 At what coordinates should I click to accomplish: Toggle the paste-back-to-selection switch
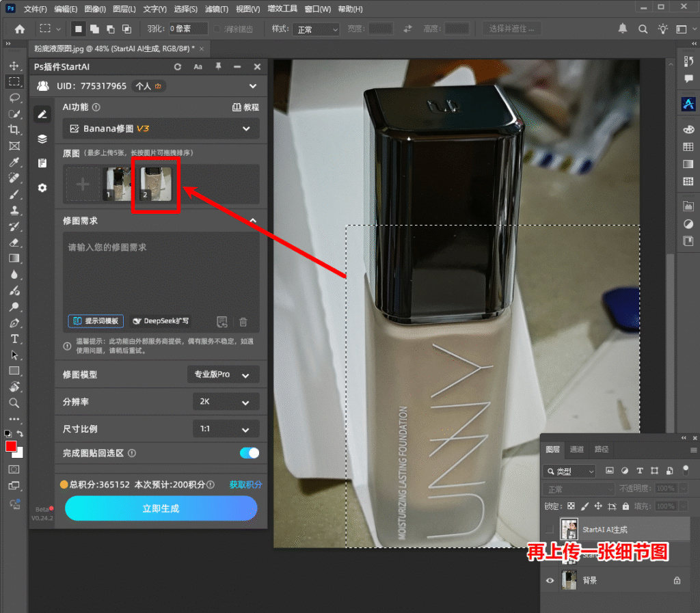click(249, 453)
